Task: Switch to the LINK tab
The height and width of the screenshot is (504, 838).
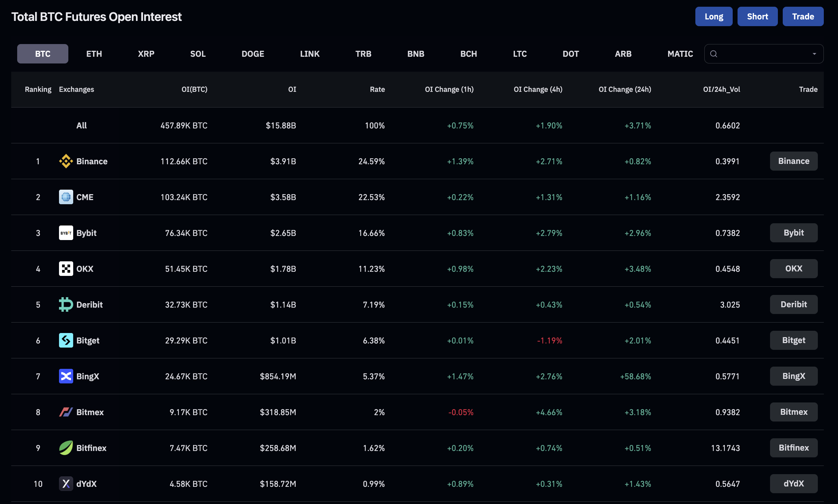Action: pos(310,54)
